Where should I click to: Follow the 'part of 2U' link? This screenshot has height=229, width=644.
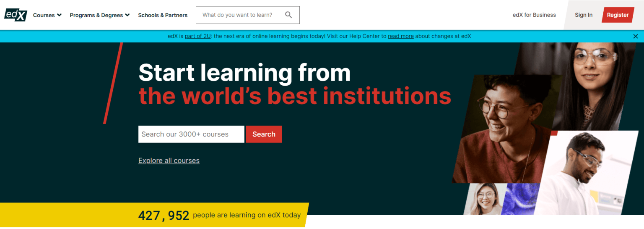197,37
